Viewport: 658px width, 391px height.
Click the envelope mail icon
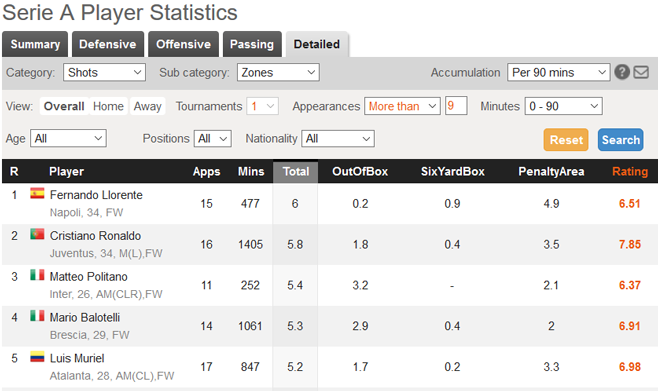(641, 72)
